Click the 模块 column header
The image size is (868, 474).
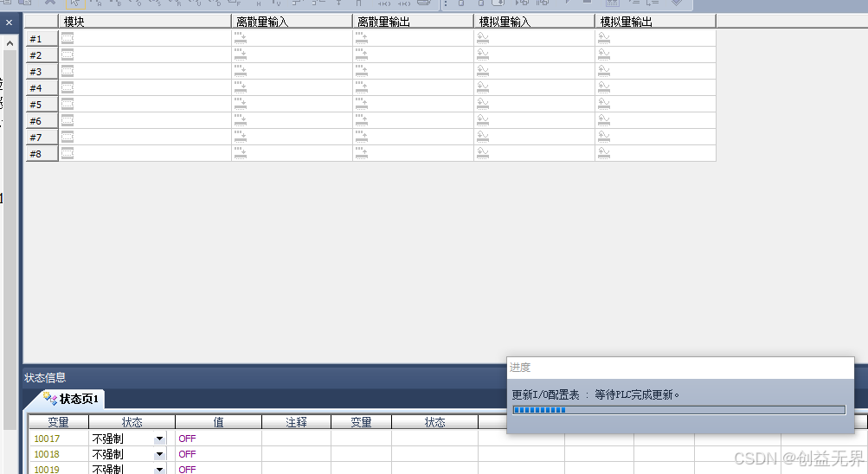click(x=145, y=22)
